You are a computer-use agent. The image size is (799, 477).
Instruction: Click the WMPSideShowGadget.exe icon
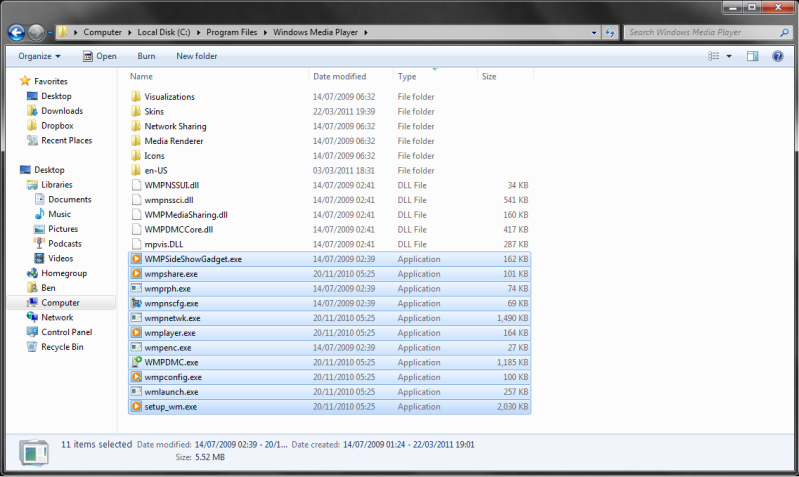click(x=136, y=259)
